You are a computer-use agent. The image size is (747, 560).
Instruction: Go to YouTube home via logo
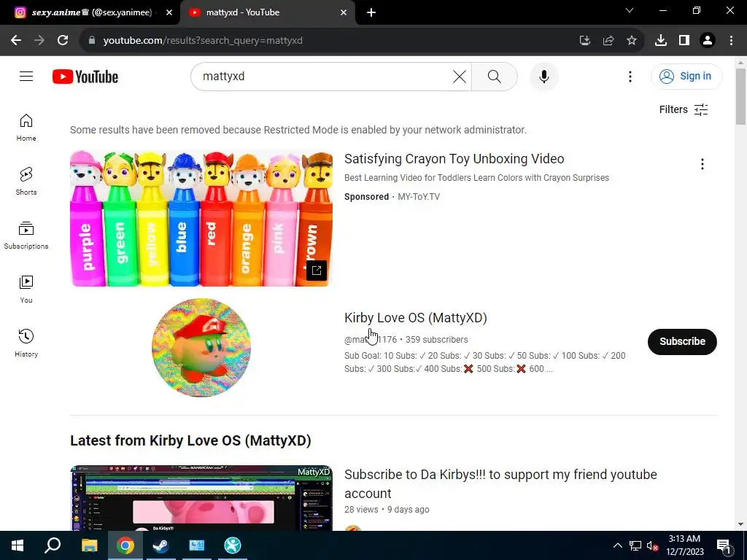[x=85, y=77]
